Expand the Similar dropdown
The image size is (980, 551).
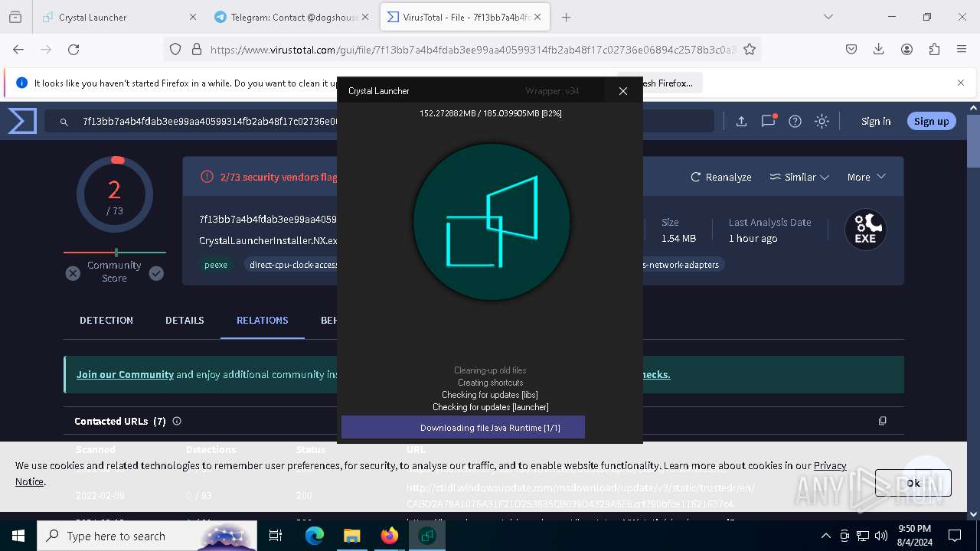(799, 177)
